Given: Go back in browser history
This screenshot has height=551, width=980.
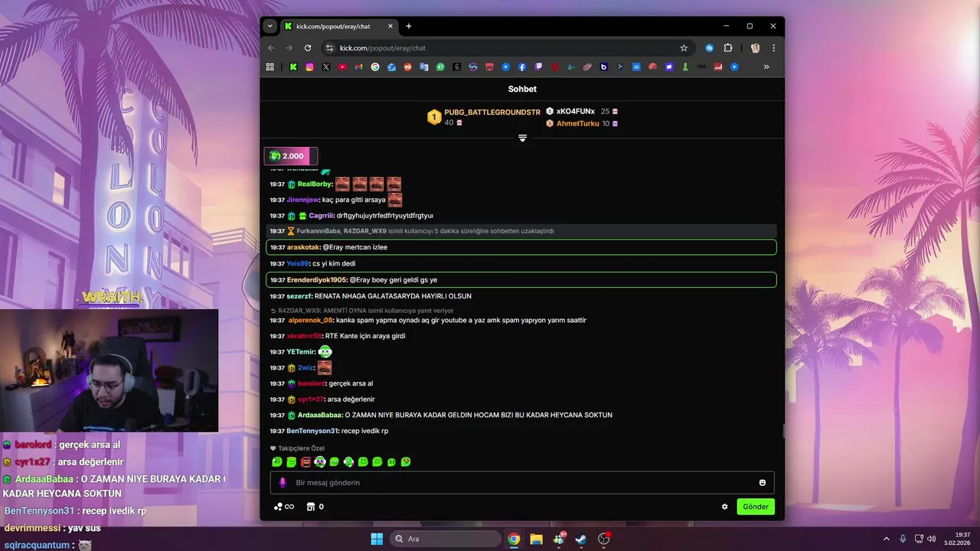Looking at the screenshot, I should click(271, 47).
